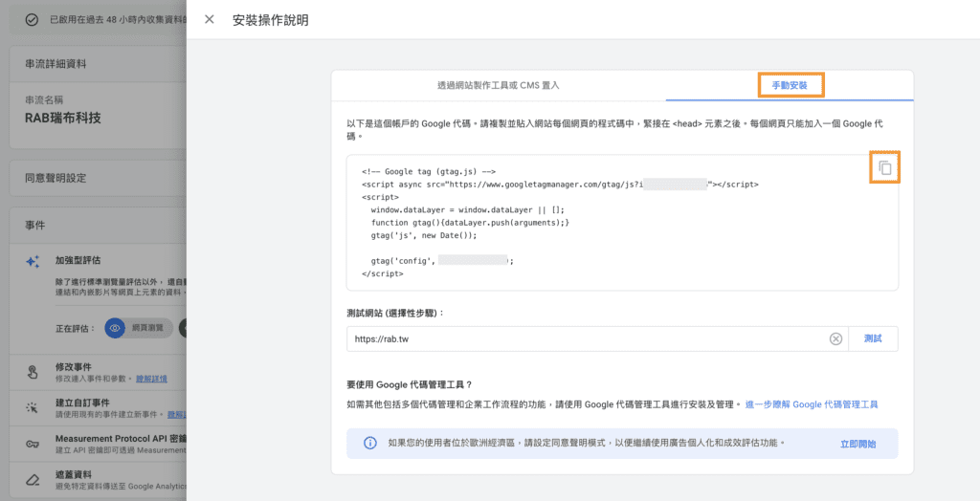Clear the test website URL field
The width and height of the screenshot is (980, 501).
click(835, 338)
